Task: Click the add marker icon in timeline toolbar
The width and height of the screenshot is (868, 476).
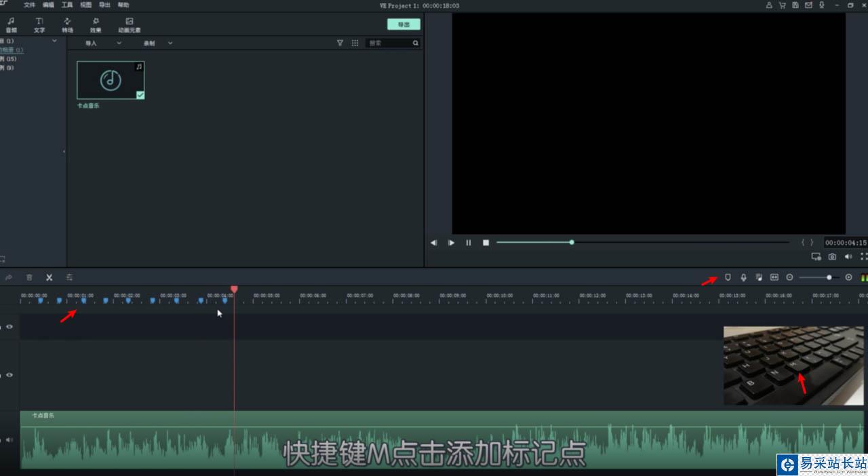Action: [728, 277]
